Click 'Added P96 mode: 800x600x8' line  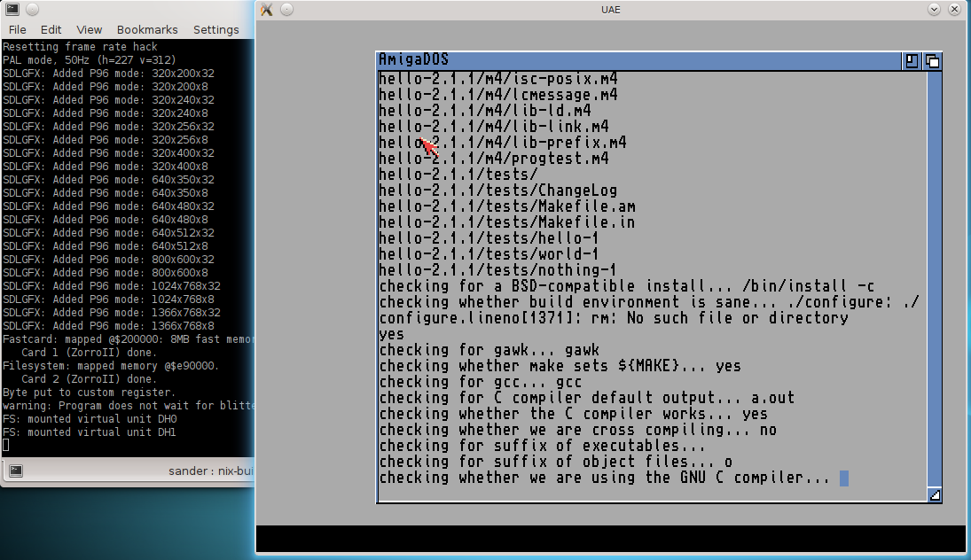[x=106, y=273]
